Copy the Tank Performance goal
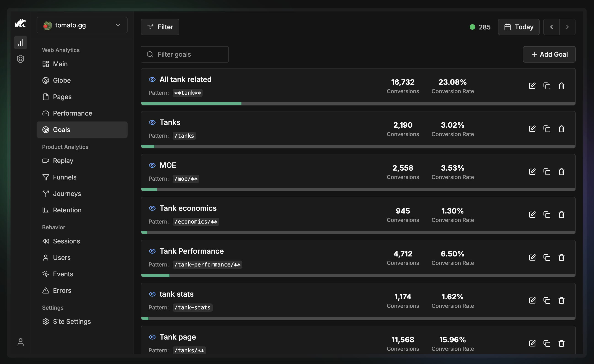594x364 pixels. click(x=547, y=258)
